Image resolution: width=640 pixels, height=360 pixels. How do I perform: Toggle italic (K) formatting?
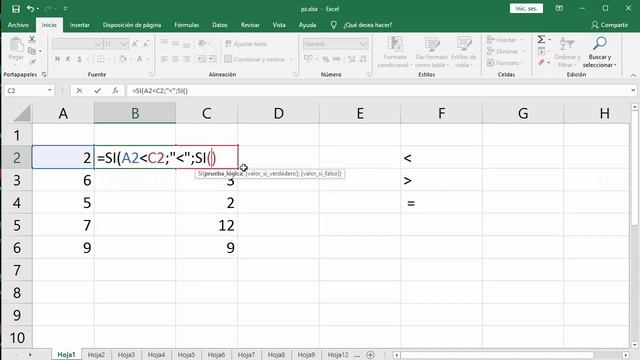68,59
